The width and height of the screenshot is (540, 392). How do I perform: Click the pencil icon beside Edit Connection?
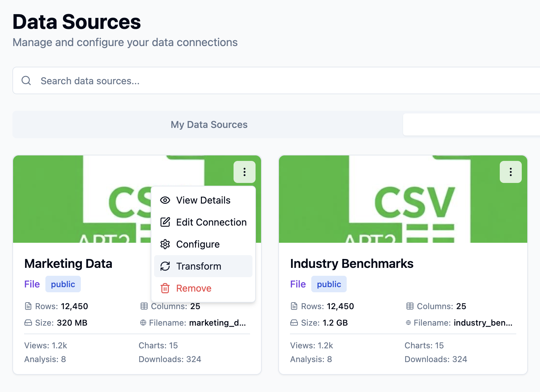pos(165,222)
